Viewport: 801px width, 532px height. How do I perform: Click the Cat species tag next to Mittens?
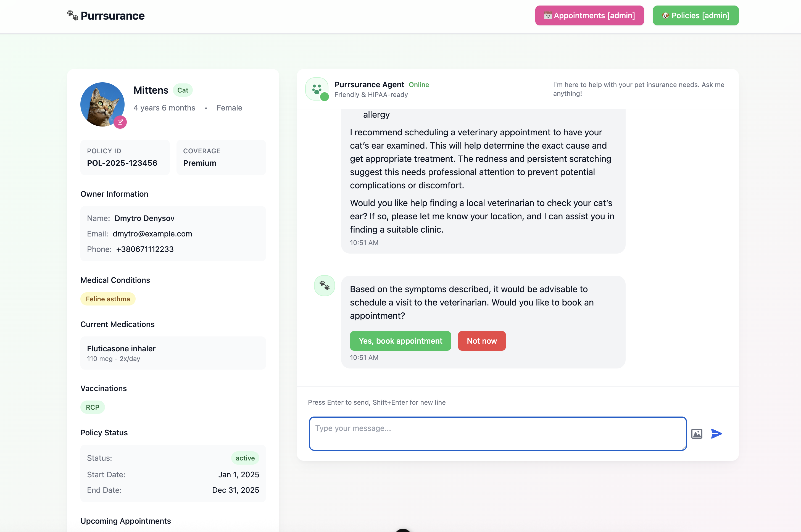point(183,90)
